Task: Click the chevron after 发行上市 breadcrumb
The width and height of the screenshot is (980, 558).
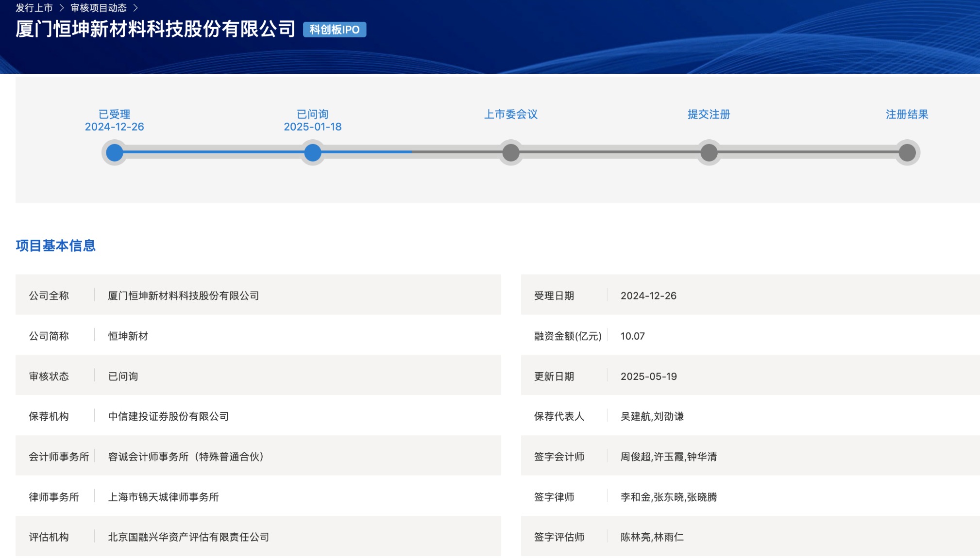Action: [x=62, y=8]
